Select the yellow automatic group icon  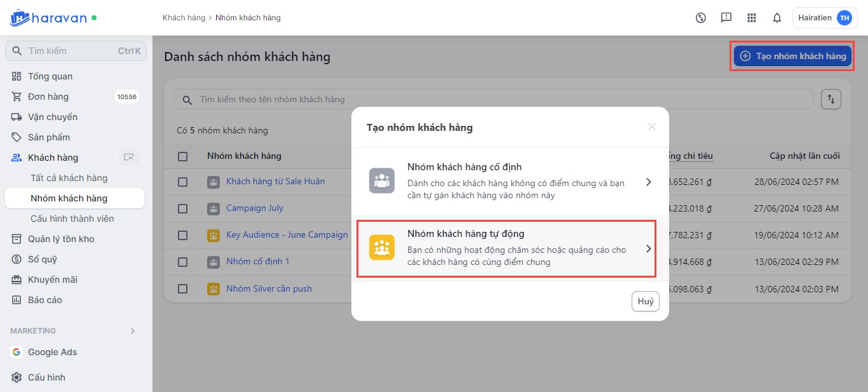click(x=382, y=248)
